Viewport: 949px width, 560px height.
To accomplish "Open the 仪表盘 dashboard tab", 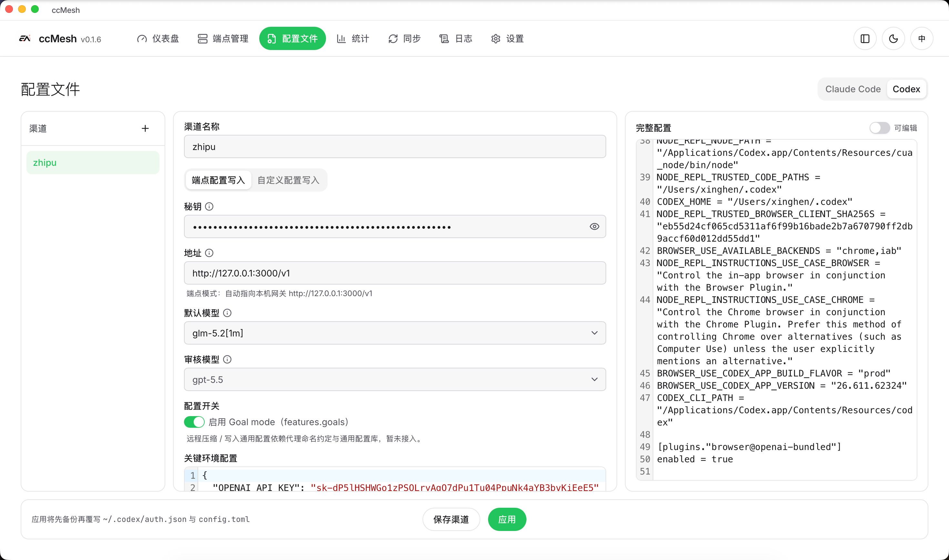I will [158, 38].
